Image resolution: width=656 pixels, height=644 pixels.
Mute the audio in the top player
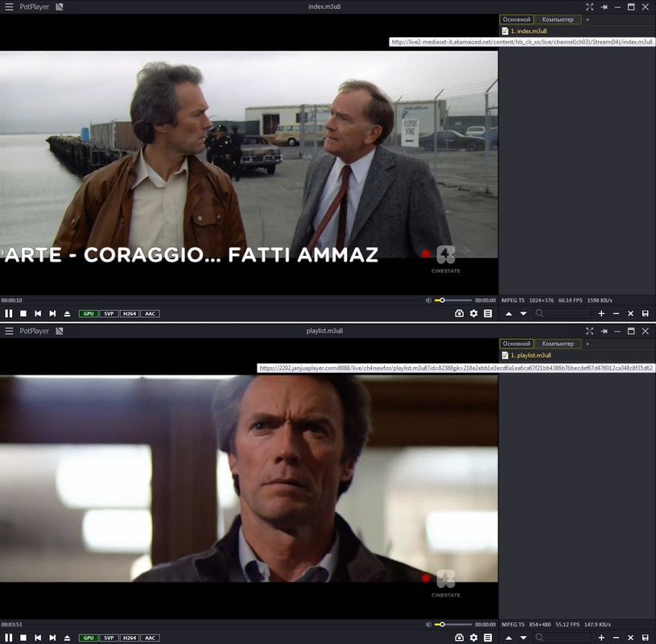point(428,300)
